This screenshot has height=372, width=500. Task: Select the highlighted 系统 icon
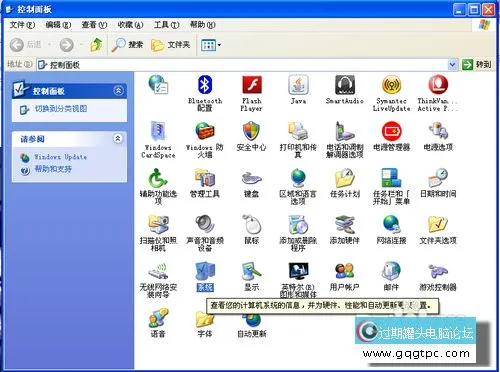point(205,272)
